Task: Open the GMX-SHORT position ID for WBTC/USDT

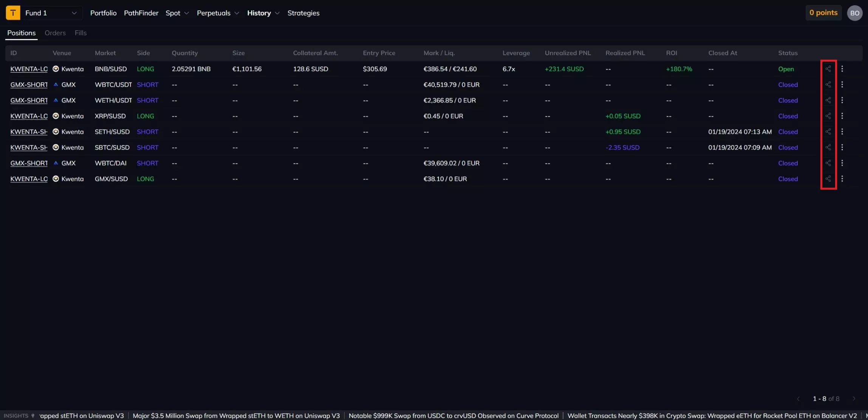Action: click(x=29, y=85)
